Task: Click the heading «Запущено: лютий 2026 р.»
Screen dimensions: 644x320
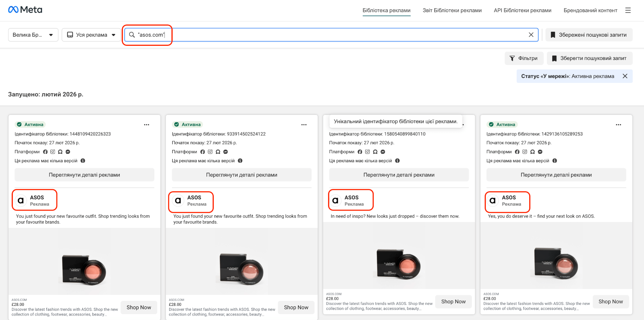Action: 46,94
